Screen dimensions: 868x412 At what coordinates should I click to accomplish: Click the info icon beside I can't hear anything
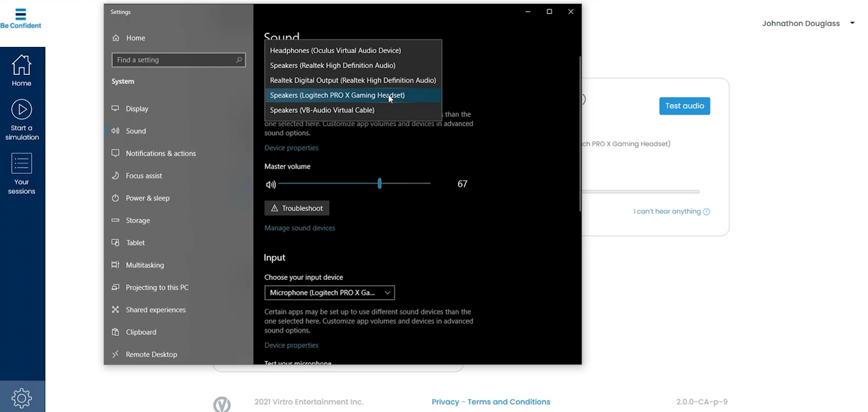706,211
